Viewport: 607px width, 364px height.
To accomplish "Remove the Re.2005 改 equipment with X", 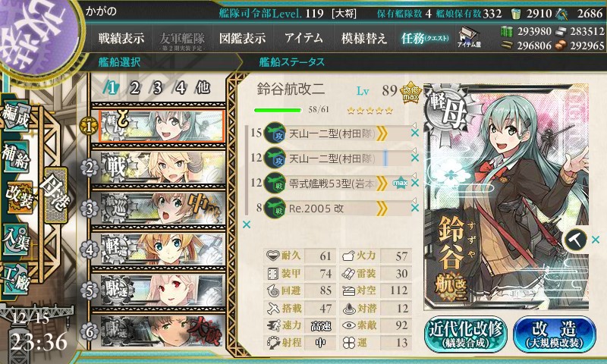I will (415, 208).
